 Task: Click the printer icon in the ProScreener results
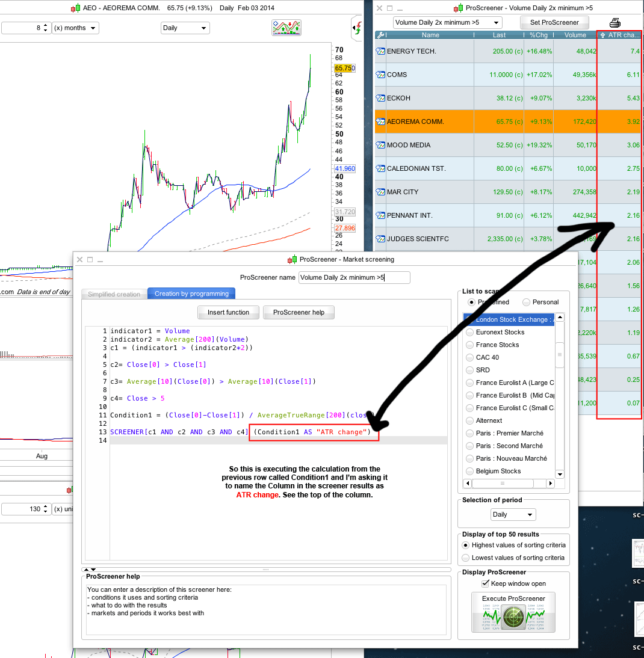615,23
